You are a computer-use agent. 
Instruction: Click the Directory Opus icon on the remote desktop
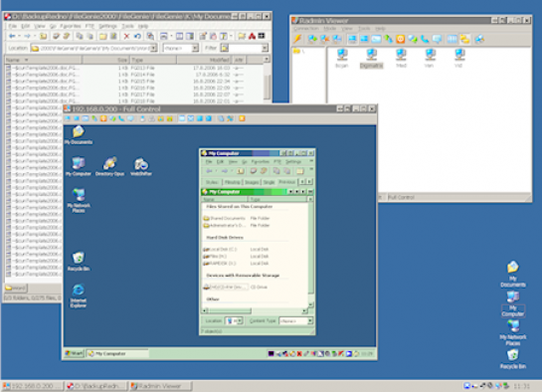coord(109,166)
